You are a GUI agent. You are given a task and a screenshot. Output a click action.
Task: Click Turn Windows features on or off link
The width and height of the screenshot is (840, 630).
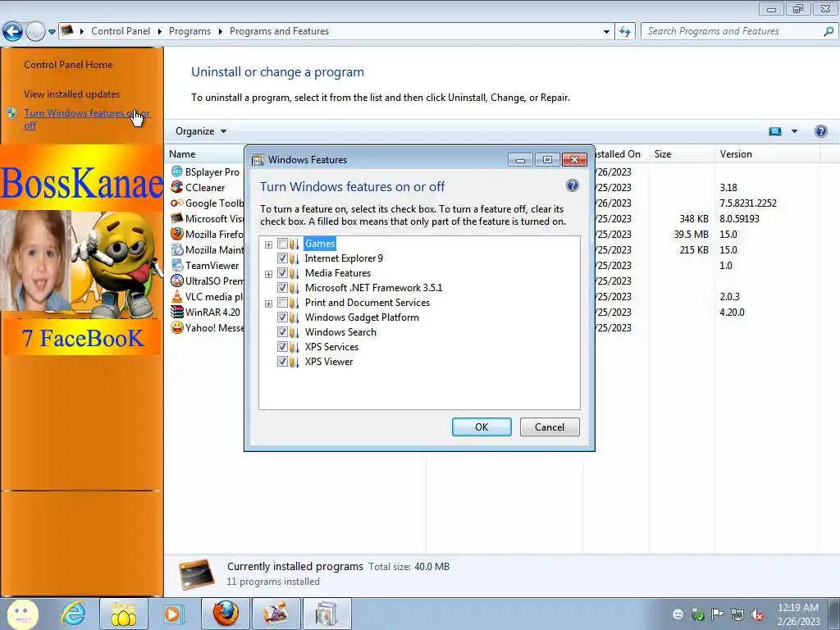click(x=87, y=119)
